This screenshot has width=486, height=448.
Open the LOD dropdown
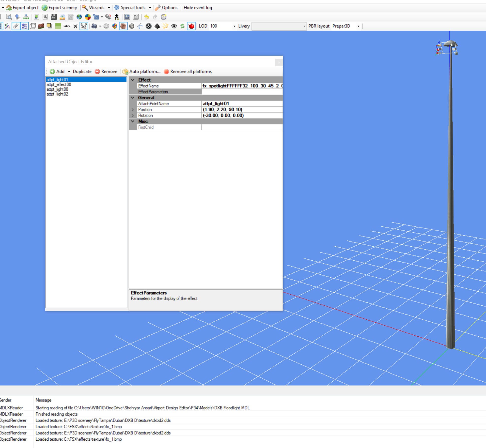click(x=234, y=26)
